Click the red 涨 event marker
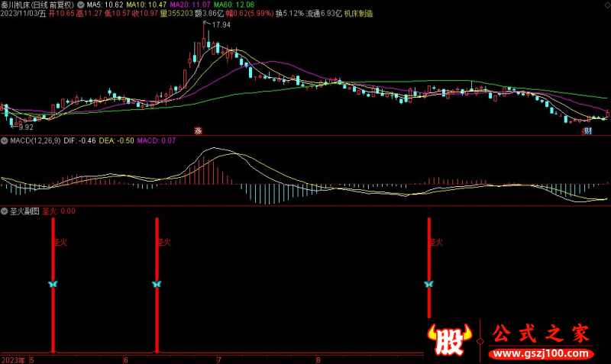Viewport: 611px width, 364px height. [199, 130]
